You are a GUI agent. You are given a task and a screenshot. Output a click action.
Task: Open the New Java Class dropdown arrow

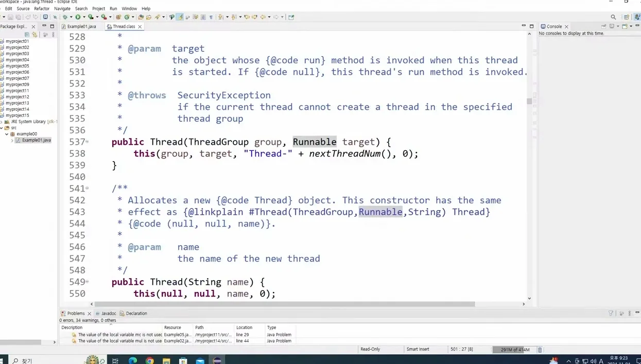(x=133, y=17)
